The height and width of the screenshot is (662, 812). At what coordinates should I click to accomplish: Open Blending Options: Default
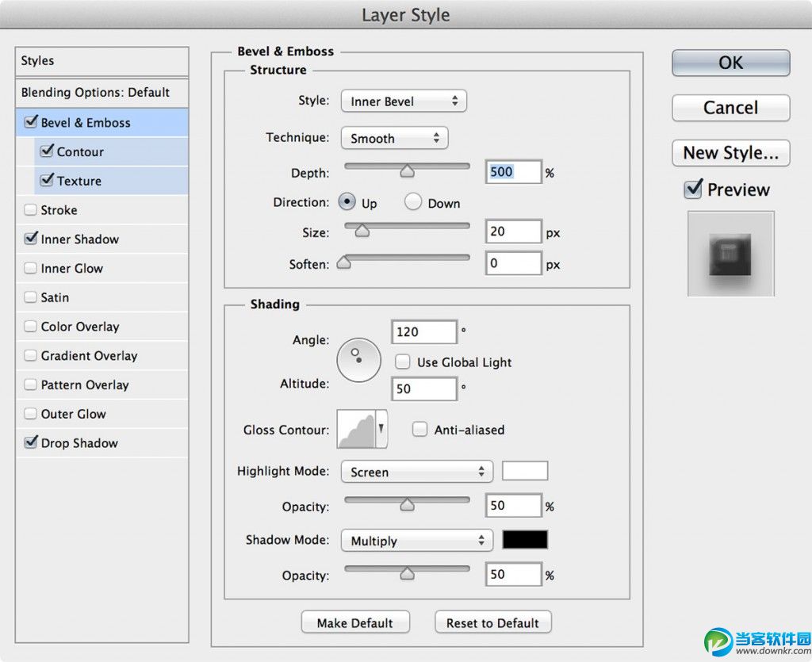pos(102,93)
